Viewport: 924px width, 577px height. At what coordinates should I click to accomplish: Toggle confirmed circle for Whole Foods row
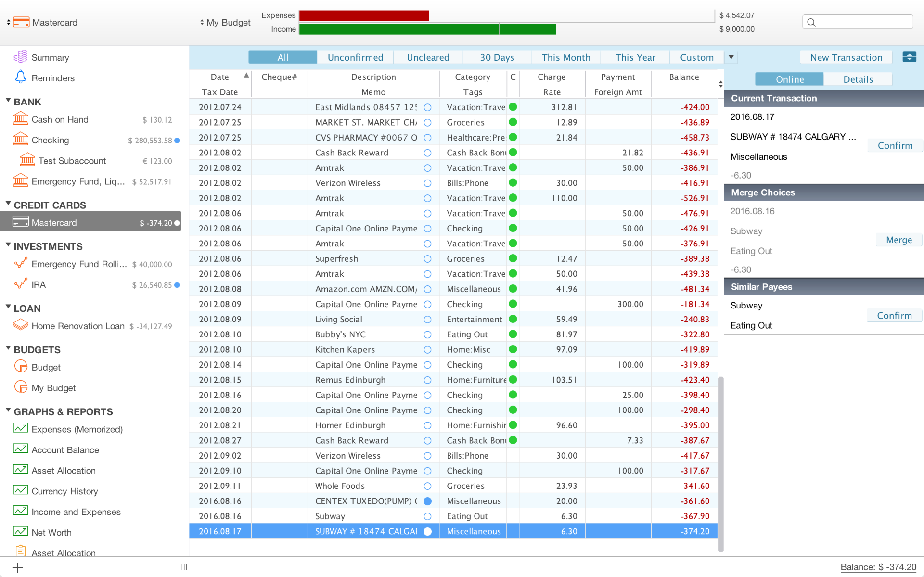point(427,486)
